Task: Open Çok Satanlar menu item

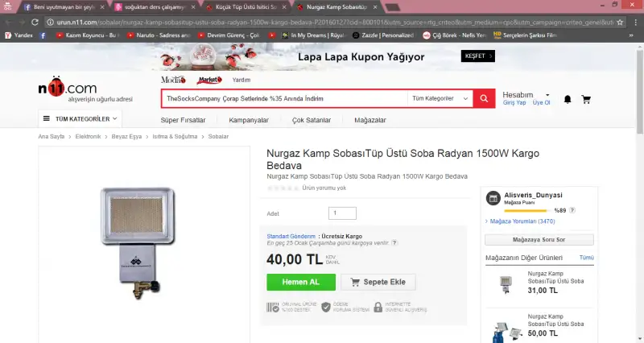Action: coord(312,120)
